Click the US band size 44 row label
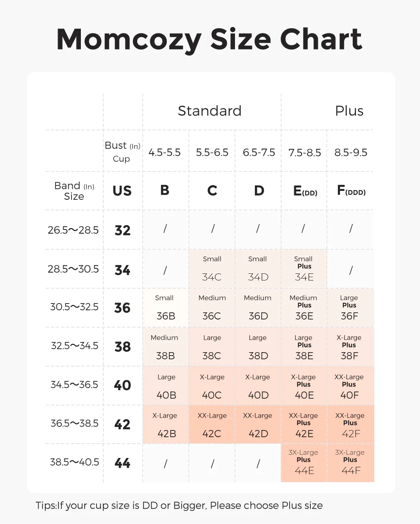Screen dimensions: 420x524 tap(122, 463)
